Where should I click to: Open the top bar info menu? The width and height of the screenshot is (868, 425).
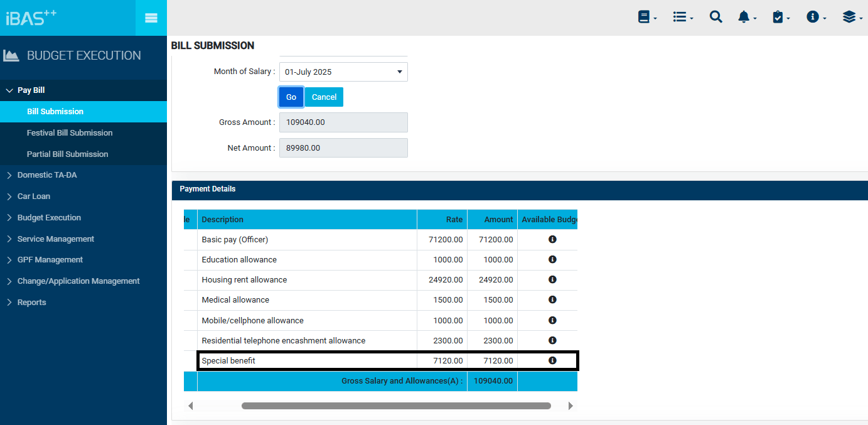[x=815, y=18]
